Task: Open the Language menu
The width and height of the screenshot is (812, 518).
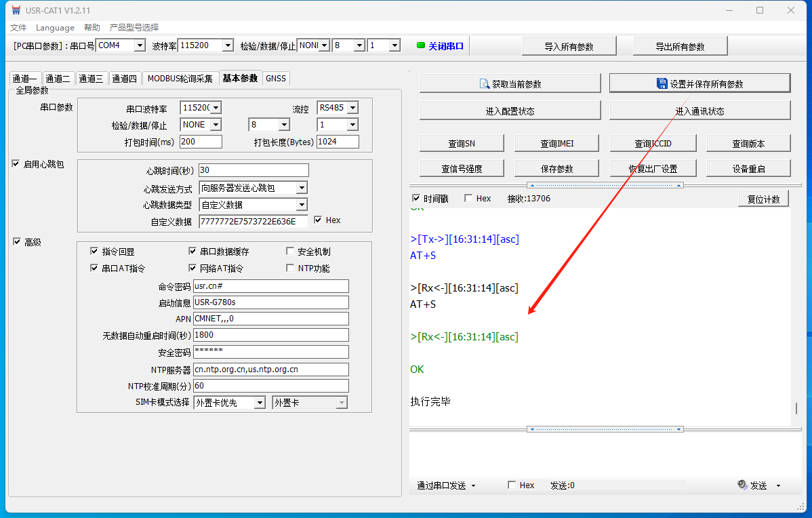Action: tap(55, 27)
